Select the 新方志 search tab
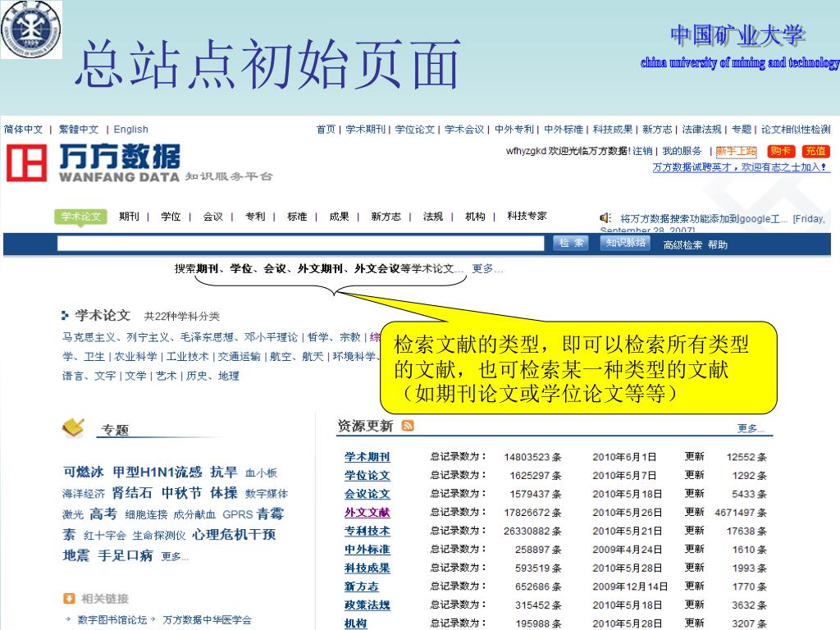This screenshot has height=630, width=840. tap(386, 217)
